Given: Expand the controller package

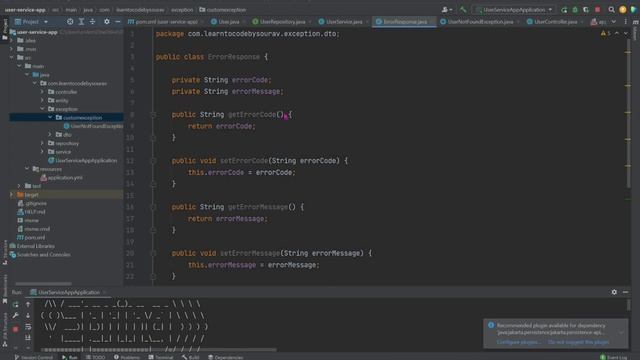Looking at the screenshot, I should [42, 92].
